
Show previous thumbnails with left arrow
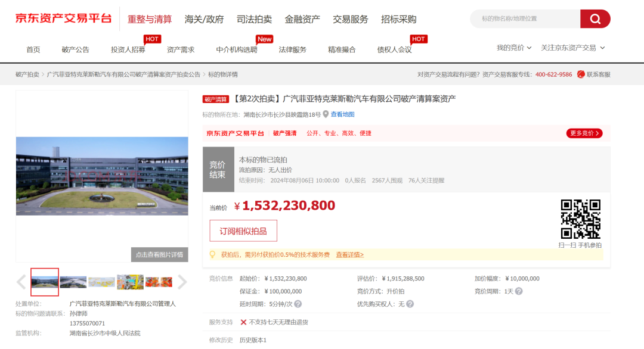point(21,282)
